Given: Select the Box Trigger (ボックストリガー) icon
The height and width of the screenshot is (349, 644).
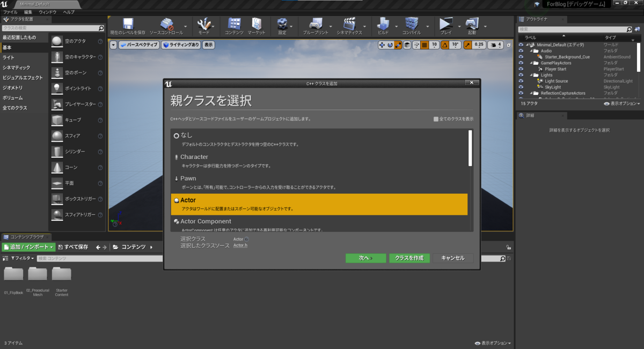Looking at the screenshot, I should 57,199.
